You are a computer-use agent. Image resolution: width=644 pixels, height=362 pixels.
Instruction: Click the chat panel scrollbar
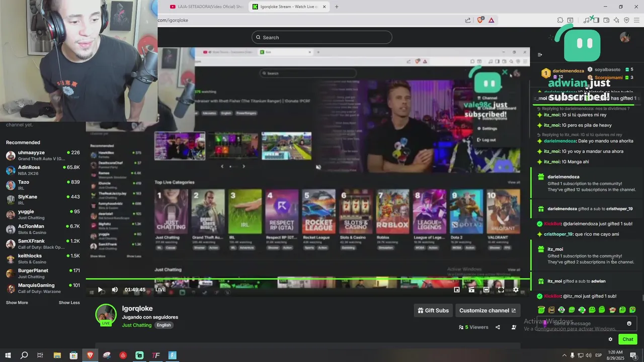[x=642, y=298]
